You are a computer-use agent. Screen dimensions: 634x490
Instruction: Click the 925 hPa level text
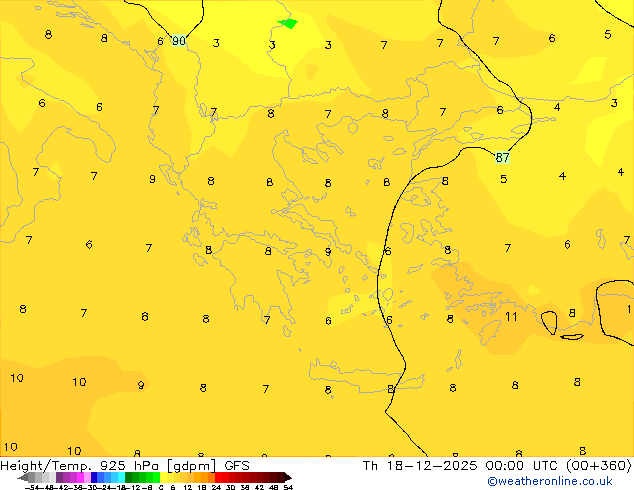click(x=129, y=466)
